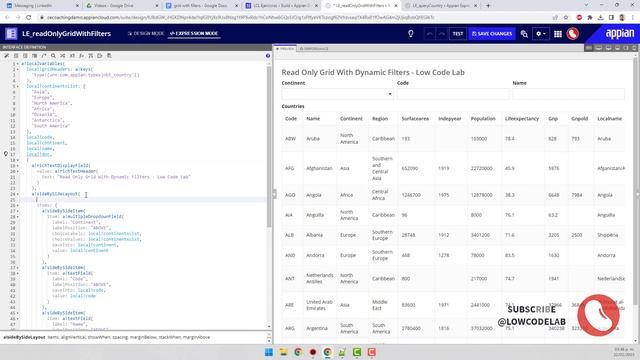Sort grid by the Code column header

(x=291, y=118)
